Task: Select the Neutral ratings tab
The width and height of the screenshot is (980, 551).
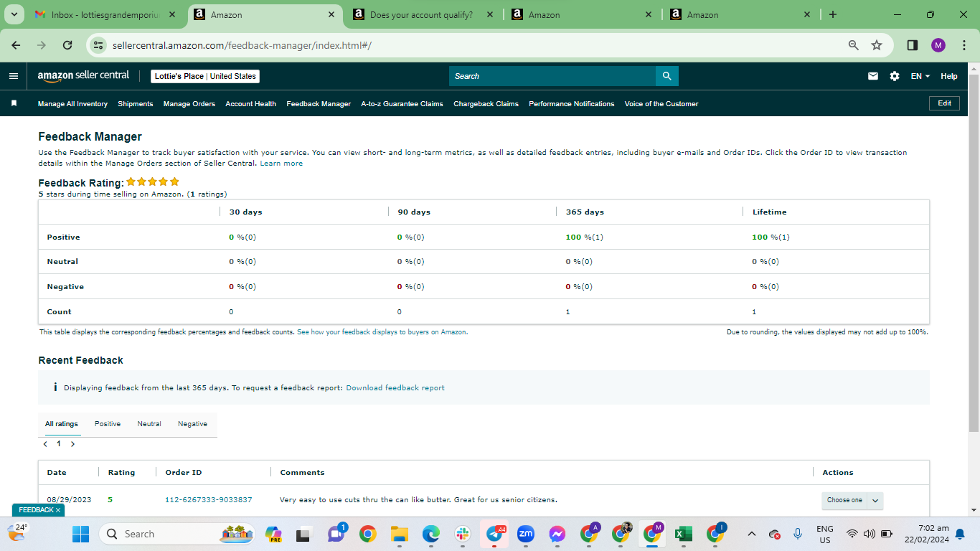Action: click(x=149, y=424)
